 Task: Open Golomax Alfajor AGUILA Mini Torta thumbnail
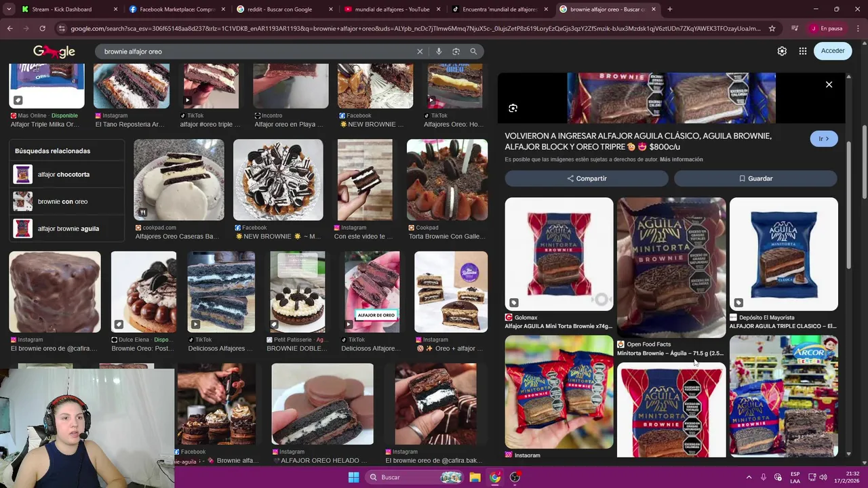(x=559, y=254)
